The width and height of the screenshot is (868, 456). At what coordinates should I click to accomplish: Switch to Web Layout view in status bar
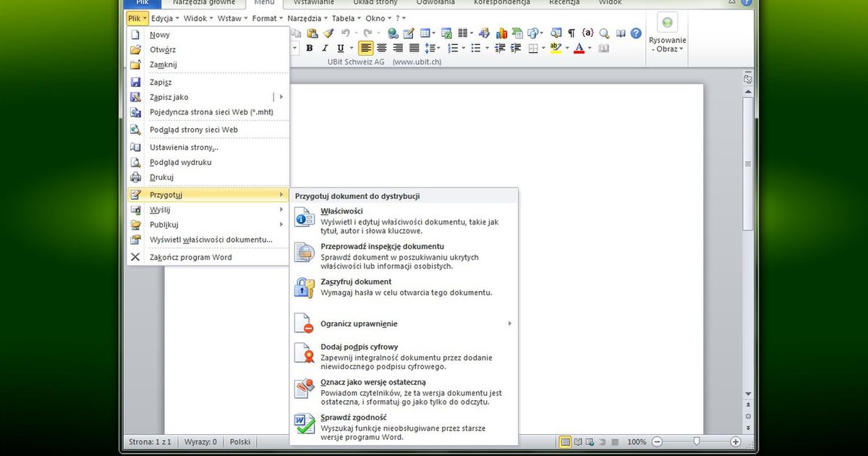[x=590, y=442]
